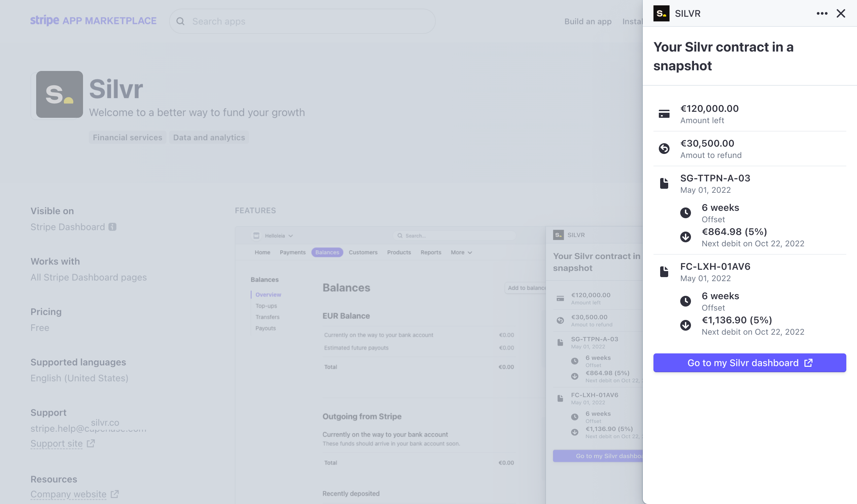Click the refund icon next to €30,500.00

click(664, 148)
